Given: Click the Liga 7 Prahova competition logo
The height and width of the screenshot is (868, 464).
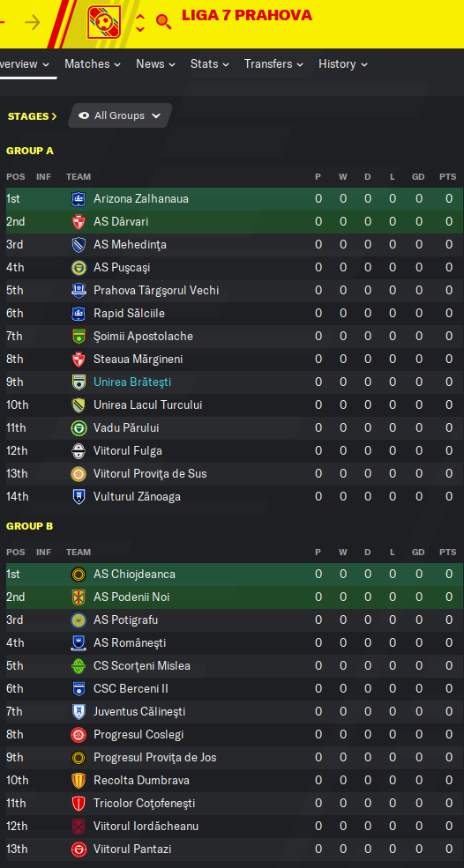Looking at the screenshot, I should click(x=105, y=22).
